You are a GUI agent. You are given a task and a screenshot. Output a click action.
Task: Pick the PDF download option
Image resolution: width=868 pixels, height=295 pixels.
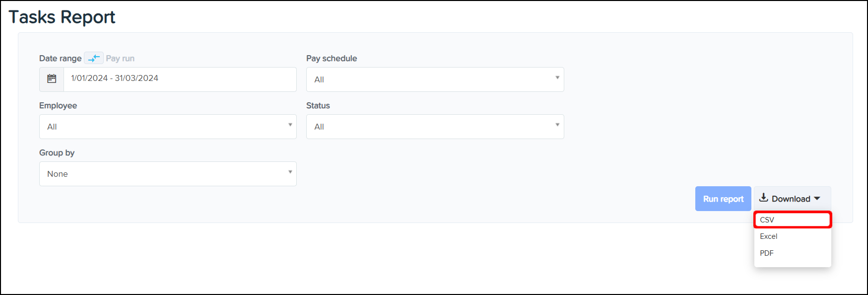(x=767, y=253)
